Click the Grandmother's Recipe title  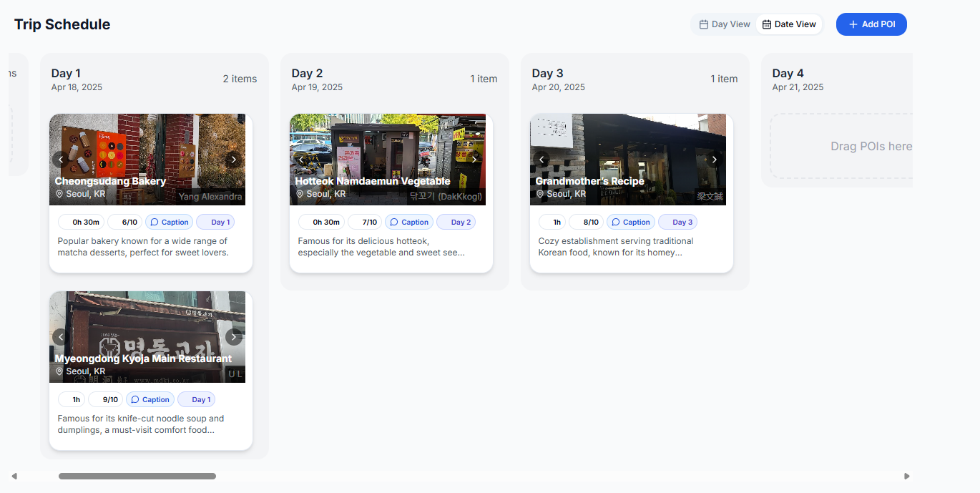click(x=590, y=181)
